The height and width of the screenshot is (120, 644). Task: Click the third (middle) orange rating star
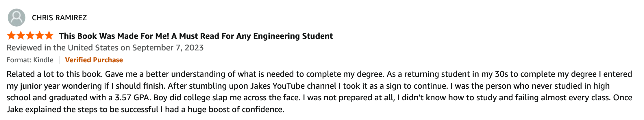(x=30, y=36)
